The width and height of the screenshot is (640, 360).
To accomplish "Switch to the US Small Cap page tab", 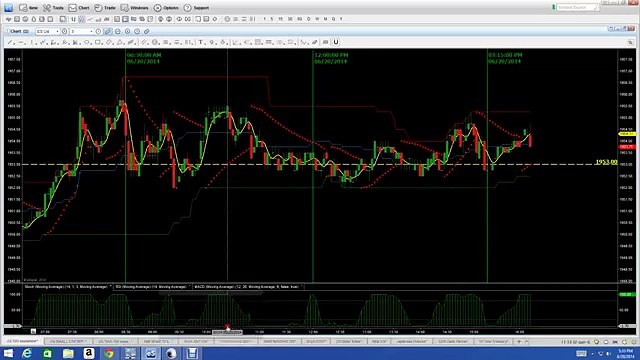I will point(67,341).
